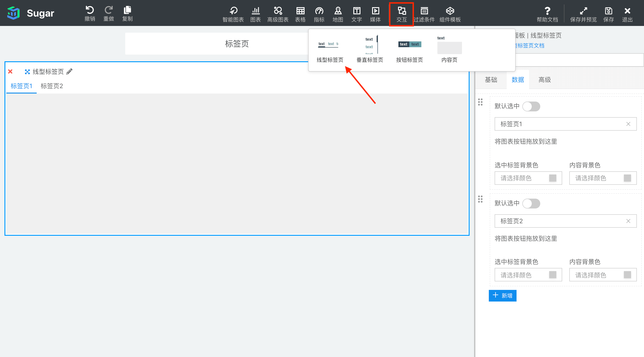Click the blue 新增 add button
This screenshot has width=644, height=357.
[502, 295]
